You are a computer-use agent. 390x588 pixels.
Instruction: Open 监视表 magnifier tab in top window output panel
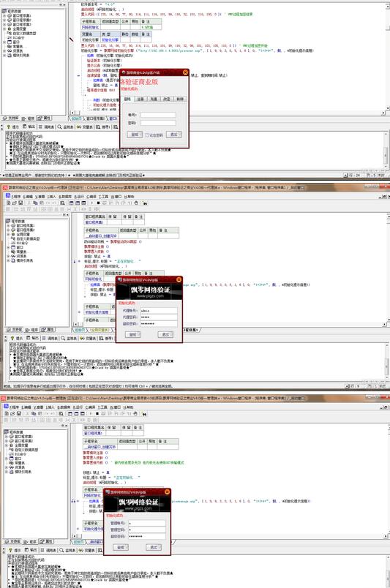click(65, 127)
